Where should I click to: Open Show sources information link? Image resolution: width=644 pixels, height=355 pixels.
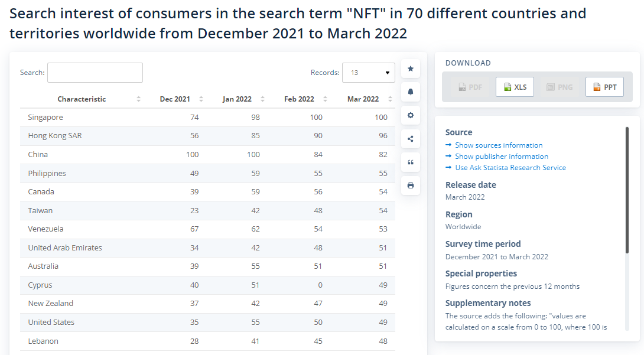[x=498, y=145]
